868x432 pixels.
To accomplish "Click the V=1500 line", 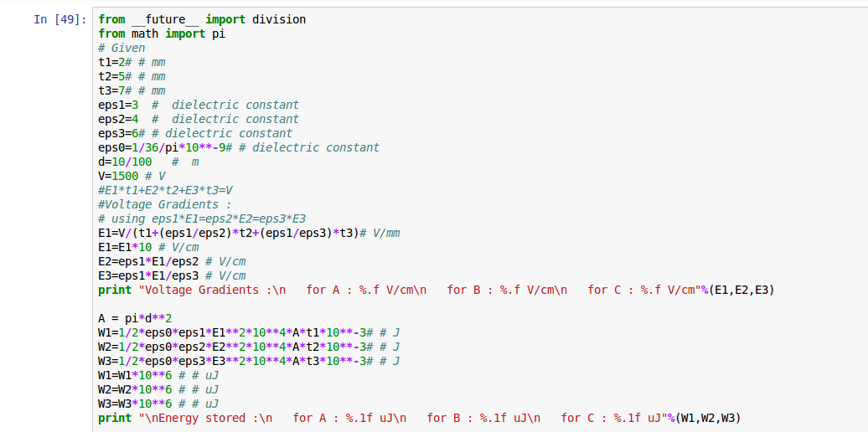I will coord(131,176).
